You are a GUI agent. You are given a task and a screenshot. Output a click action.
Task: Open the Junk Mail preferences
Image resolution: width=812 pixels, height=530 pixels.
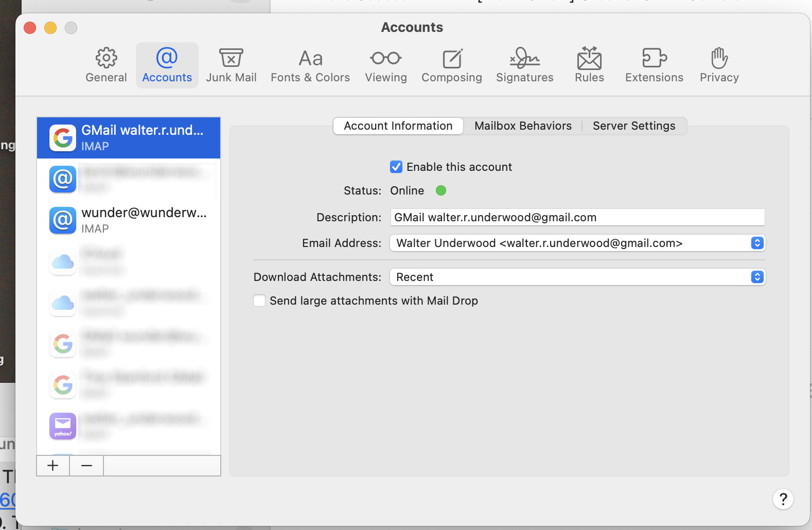[231, 65]
